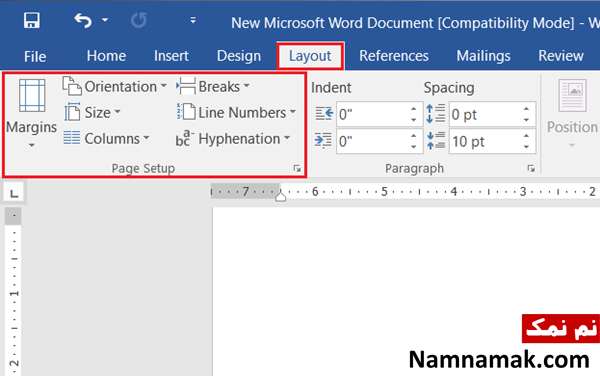Switch to the Review tab

(x=561, y=56)
